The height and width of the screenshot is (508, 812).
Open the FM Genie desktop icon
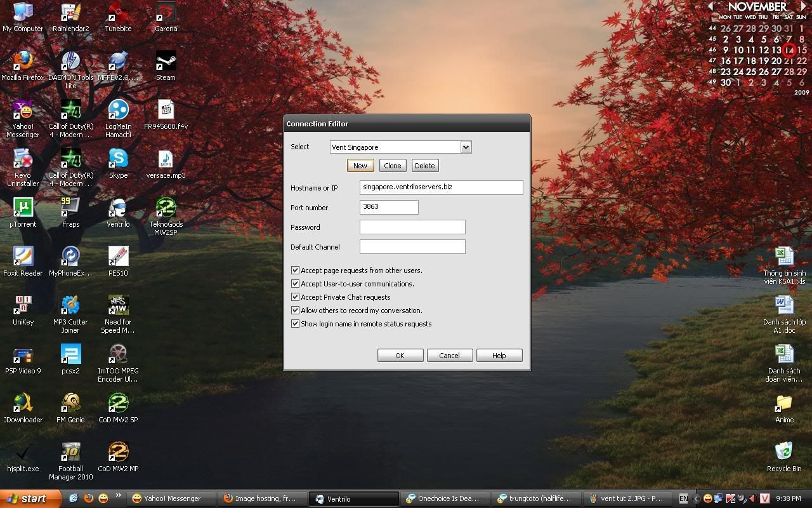tap(70, 408)
